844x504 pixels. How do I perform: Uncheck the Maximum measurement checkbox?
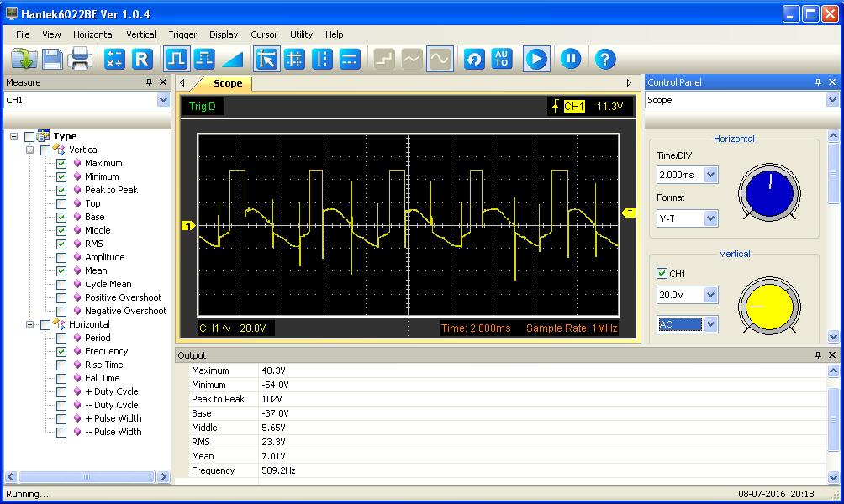61,163
